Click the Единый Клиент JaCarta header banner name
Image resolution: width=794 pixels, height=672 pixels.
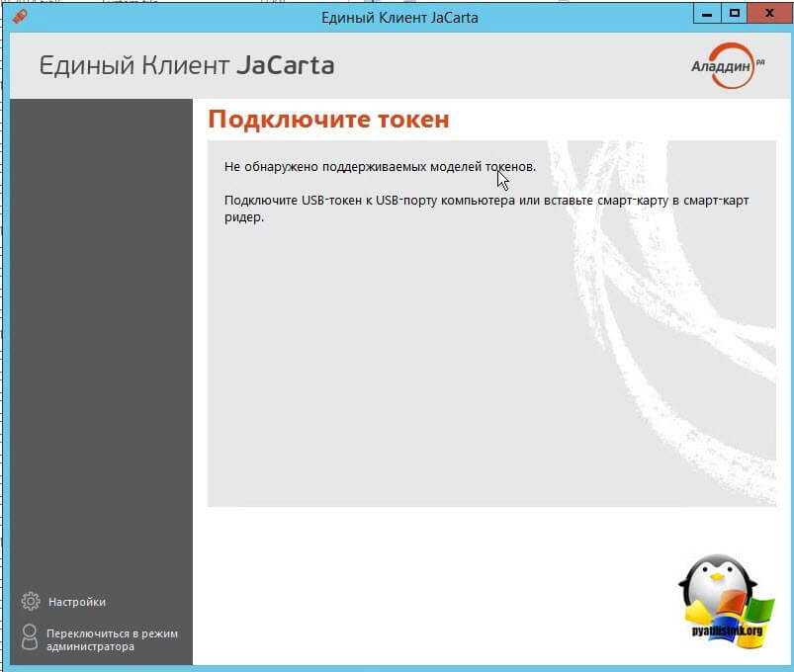[x=187, y=66]
